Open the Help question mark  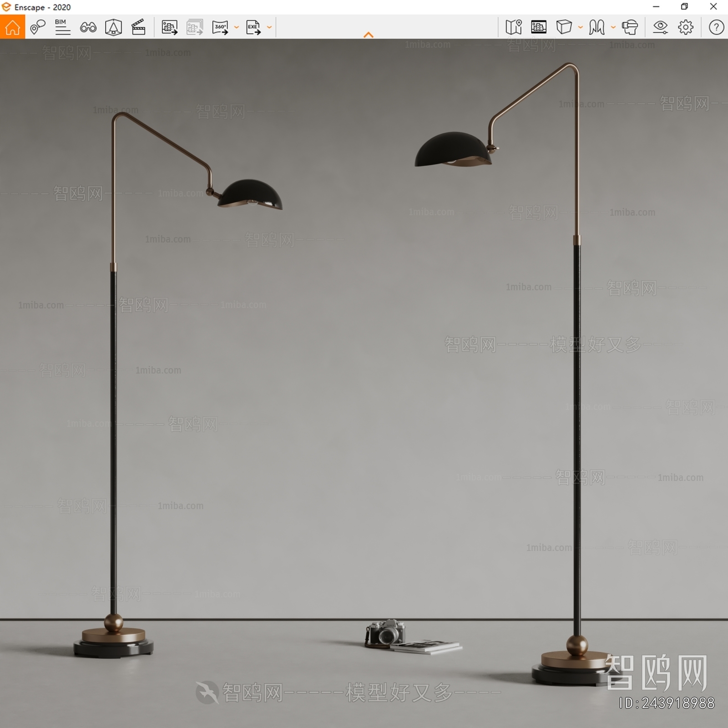point(717,27)
